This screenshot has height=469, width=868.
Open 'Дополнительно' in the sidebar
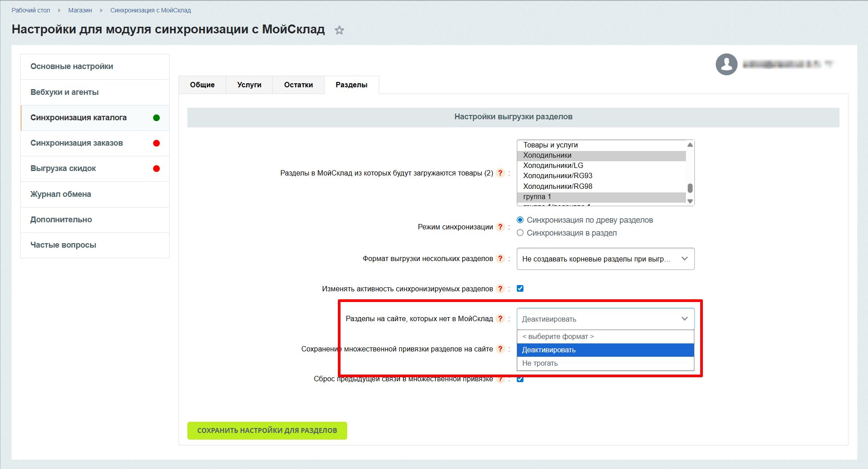(x=95, y=220)
